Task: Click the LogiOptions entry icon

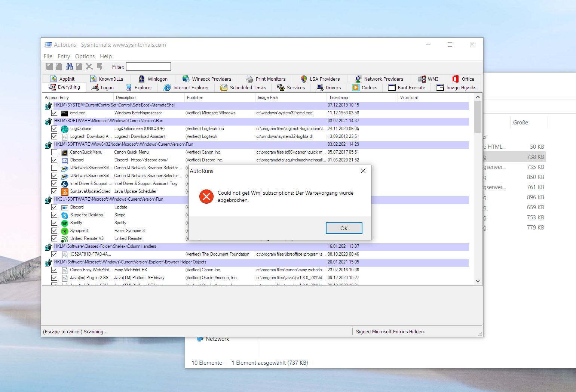Action: point(65,129)
